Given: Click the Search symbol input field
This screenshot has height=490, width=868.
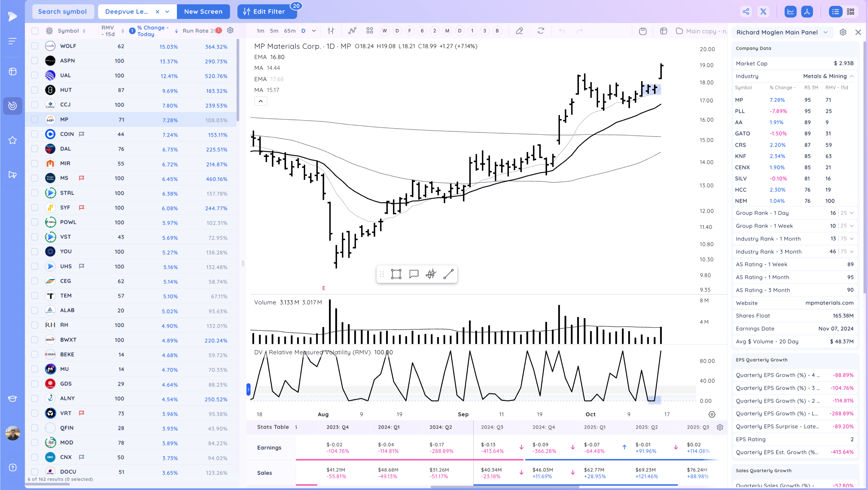Looking at the screenshot, I should point(62,12).
